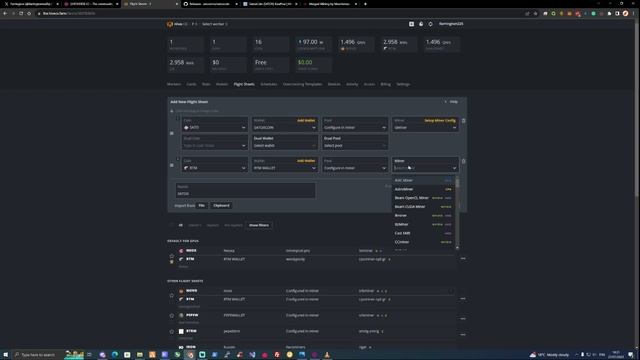
Task: Switch to the Activity tab
Action: click(352, 84)
